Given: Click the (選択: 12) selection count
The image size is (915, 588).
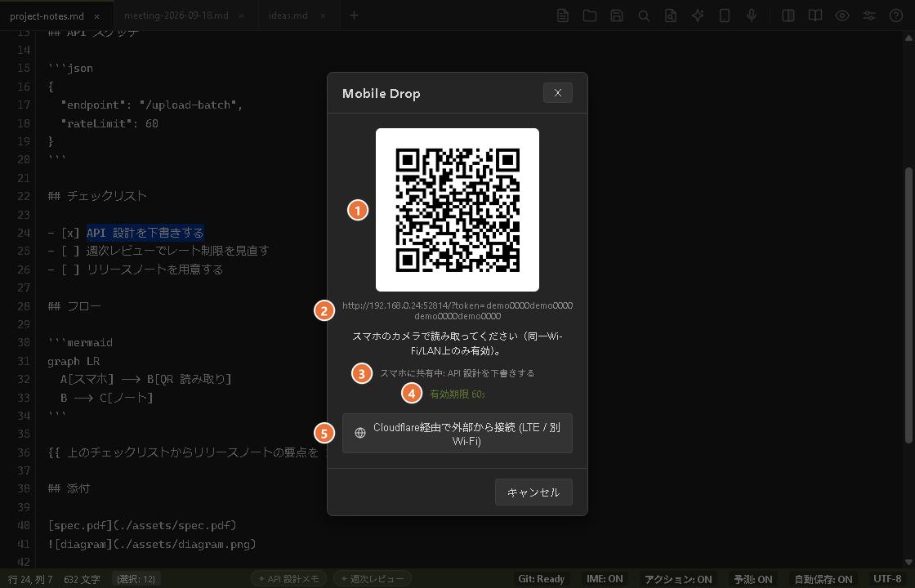Looking at the screenshot, I should click(x=136, y=579).
